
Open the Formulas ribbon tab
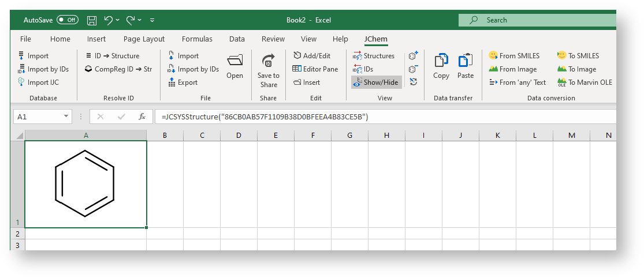coord(197,39)
